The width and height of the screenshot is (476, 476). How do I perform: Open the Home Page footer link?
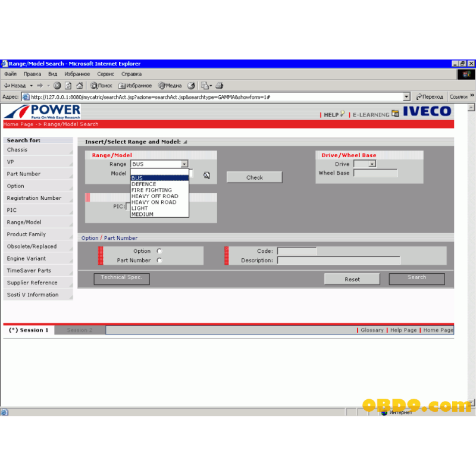438,330
